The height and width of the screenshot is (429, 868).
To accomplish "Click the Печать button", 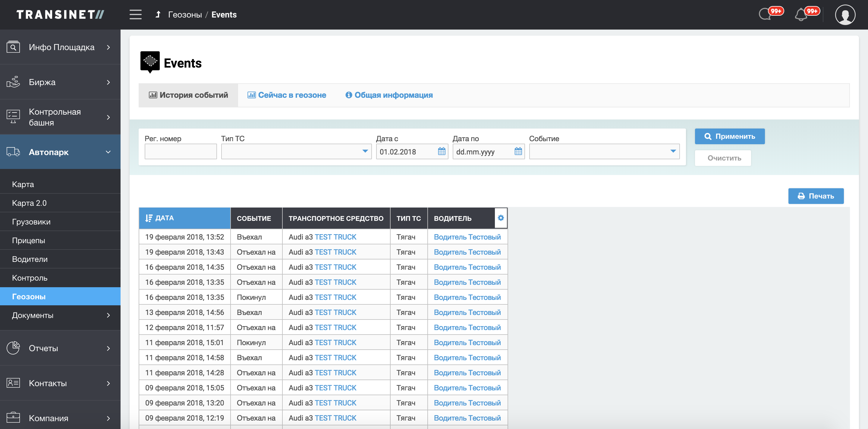I will [x=816, y=196].
